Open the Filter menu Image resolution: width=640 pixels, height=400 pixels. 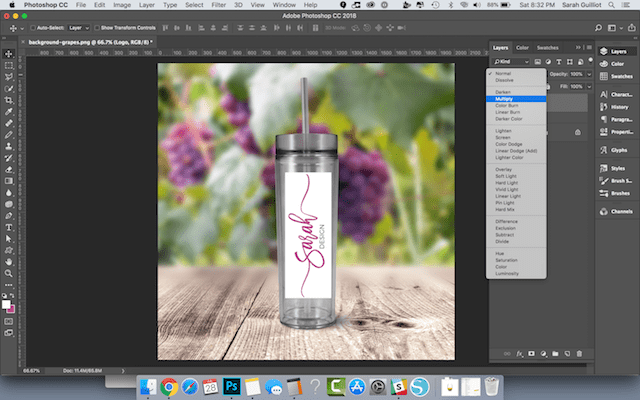219,6
